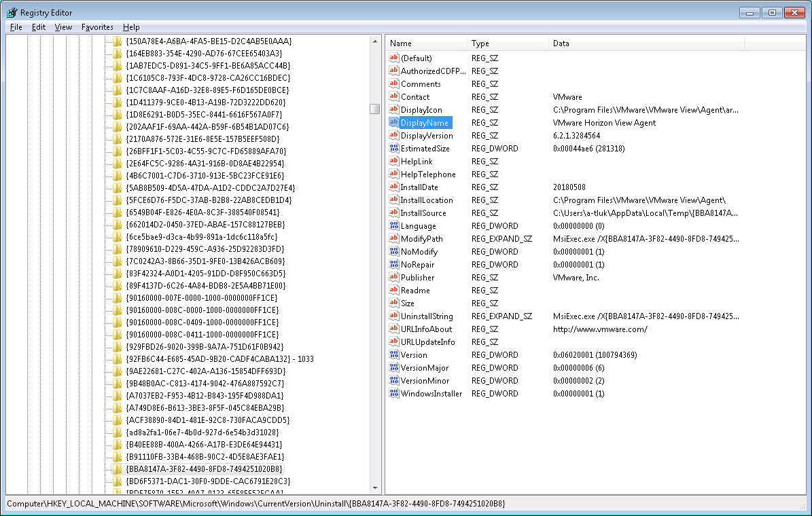Click the DWORD icon beside NoRepair
812x516 pixels.
pos(394,265)
